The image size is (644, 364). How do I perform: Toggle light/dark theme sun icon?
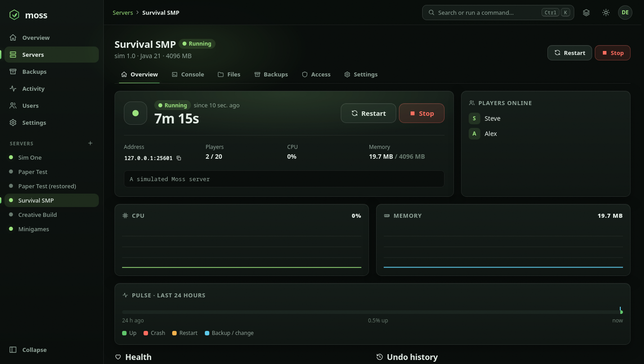tap(606, 13)
